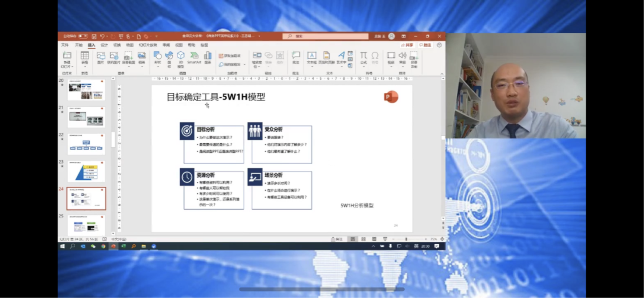Click the Picture (图片) insert icon
This screenshot has width=644, height=298.
click(100, 57)
